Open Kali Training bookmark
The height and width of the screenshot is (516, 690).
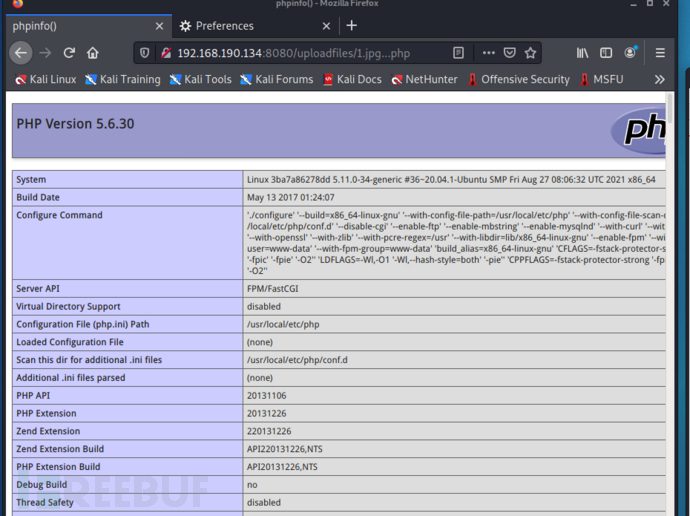[123, 80]
